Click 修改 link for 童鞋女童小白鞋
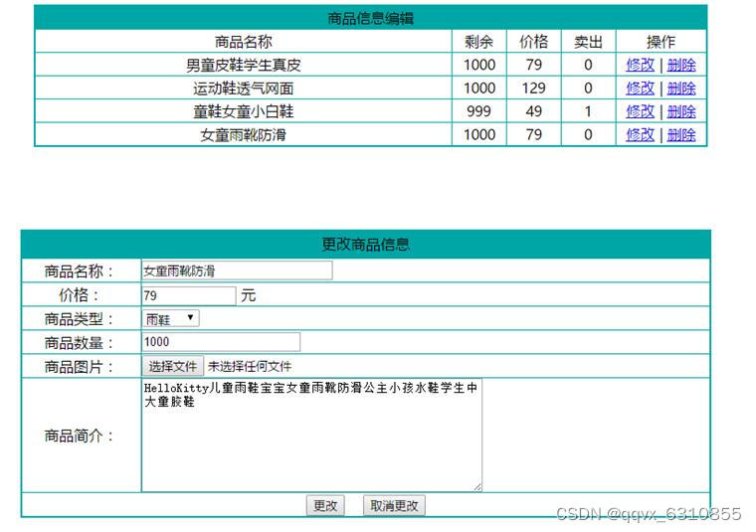Image resolution: width=756 pixels, height=532 pixels. coord(640,111)
